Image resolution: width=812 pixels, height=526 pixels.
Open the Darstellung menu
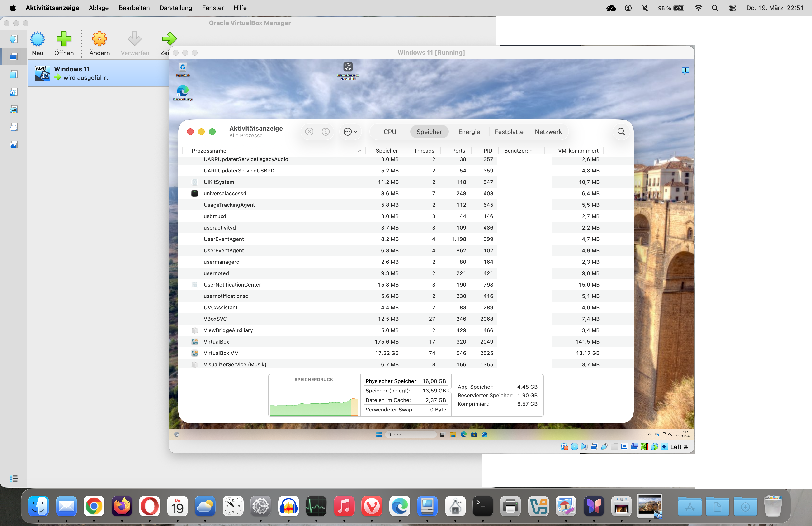tap(176, 8)
